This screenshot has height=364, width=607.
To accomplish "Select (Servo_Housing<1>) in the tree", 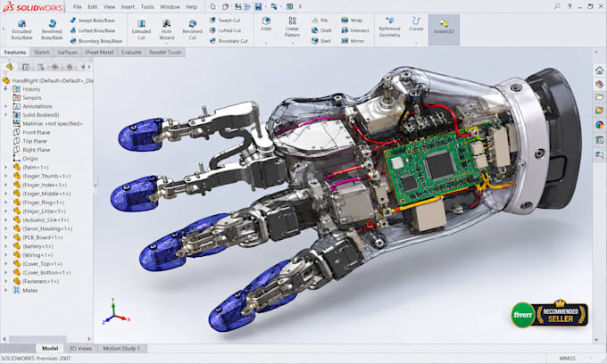I will [x=43, y=228].
